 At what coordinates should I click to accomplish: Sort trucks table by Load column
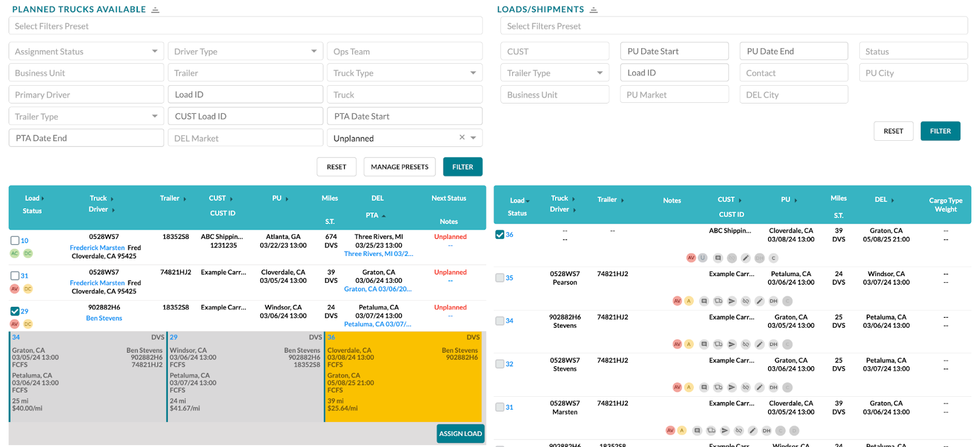click(x=34, y=198)
